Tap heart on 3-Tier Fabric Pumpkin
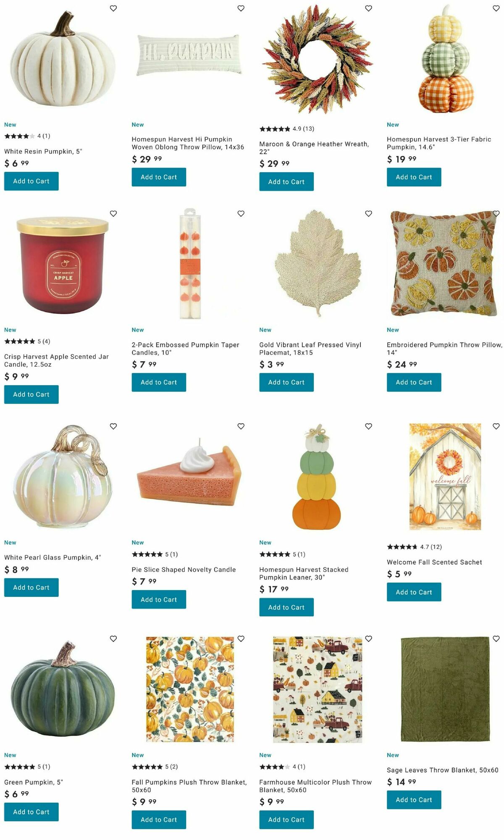Screen dimensions: 504x840 pyautogui.click(x=496, y=8)
